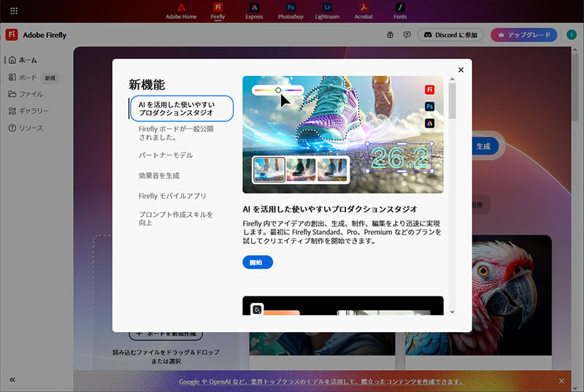The image size is (584, 392).
Task: Open Adobe Fonts from the top bar
Action: (400, 11)
